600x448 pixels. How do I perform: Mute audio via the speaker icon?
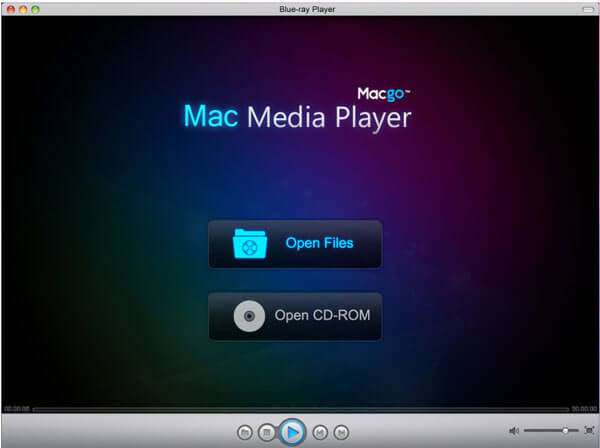point(514,431)
